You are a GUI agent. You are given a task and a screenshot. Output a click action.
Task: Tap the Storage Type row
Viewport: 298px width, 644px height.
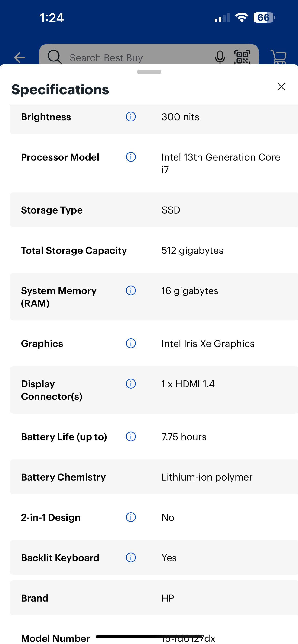tap(154, 210)
